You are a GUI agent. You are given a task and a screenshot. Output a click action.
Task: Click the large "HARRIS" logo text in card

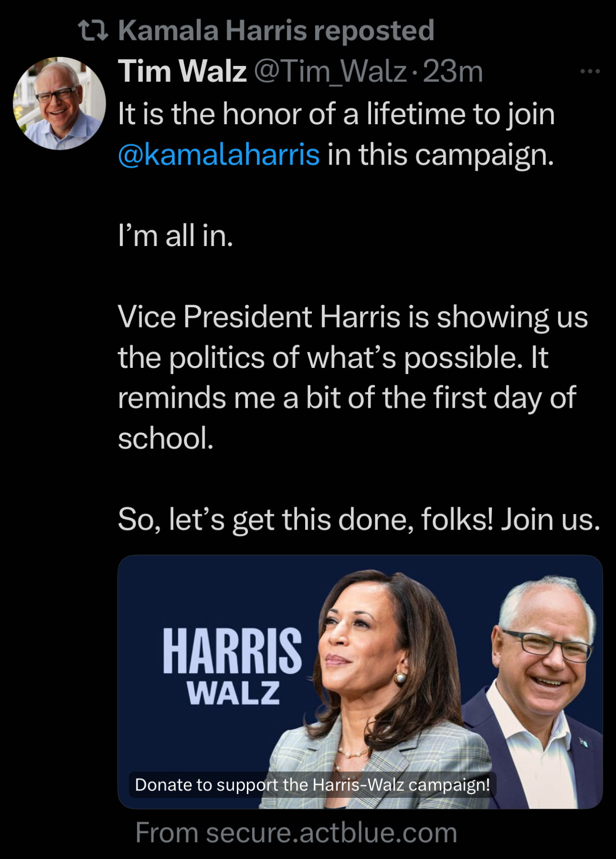pos(232,651)
